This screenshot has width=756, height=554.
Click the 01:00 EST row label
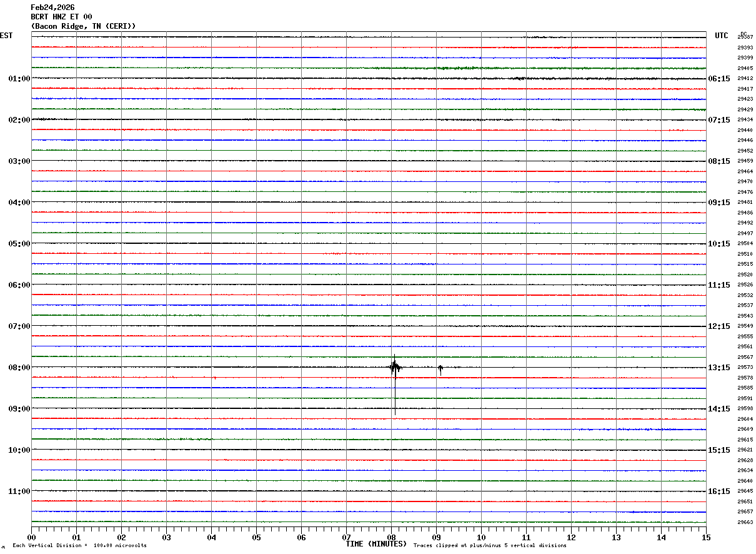(x=19, y=79)
